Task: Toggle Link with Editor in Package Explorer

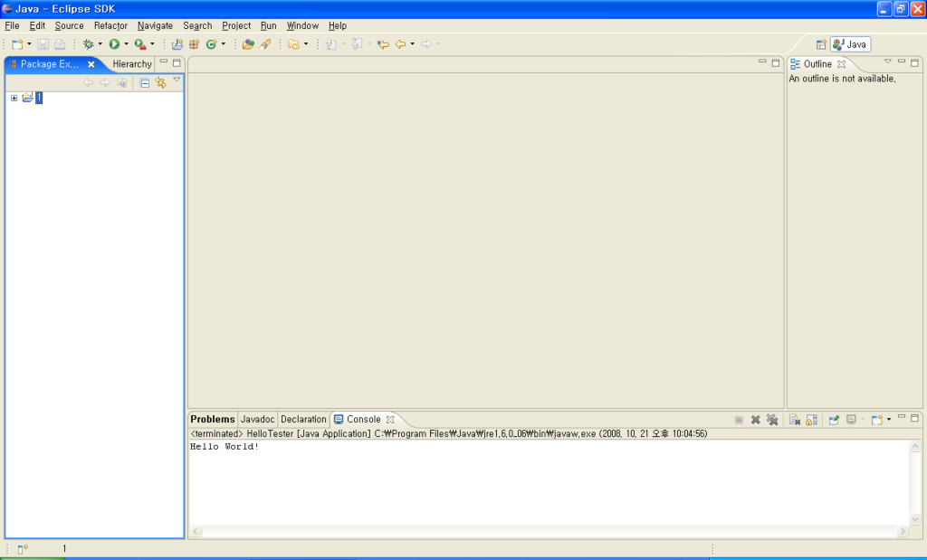Action: click(161, 83)
